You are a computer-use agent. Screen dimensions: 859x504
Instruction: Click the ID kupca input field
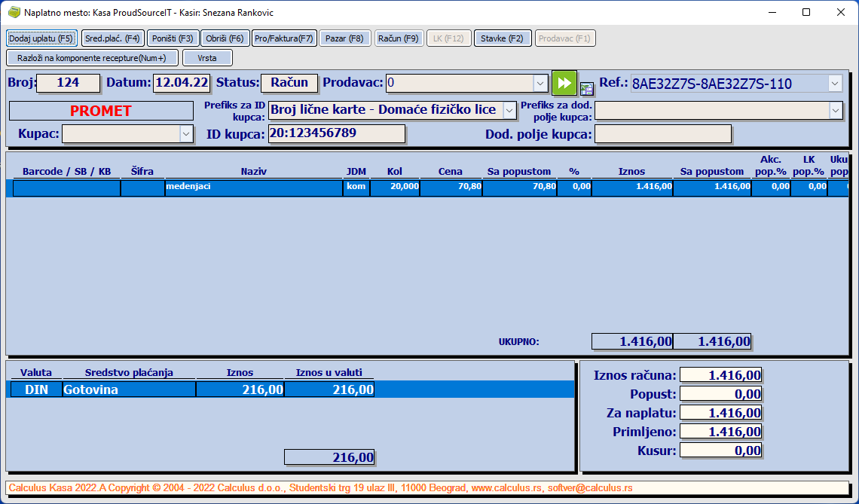[x=336, y=134]
